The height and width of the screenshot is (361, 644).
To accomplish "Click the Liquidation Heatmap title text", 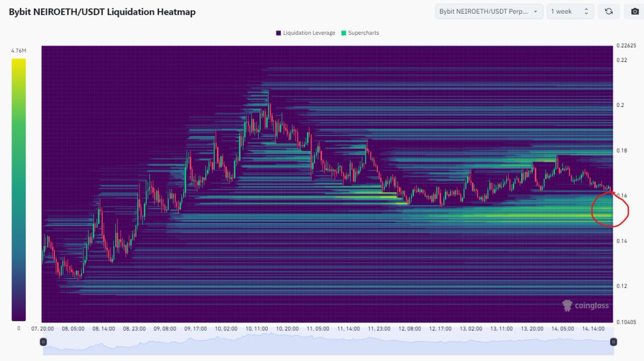I will [x=102, y=12].
